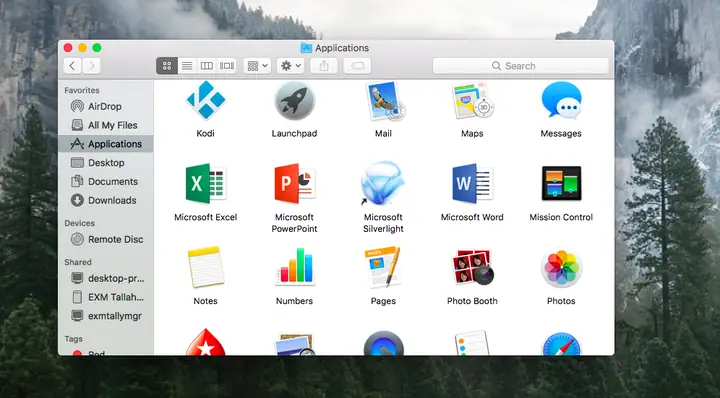Click the Maps app icon
Viewport: 720px width, 398px height.
tap(472, 101)
